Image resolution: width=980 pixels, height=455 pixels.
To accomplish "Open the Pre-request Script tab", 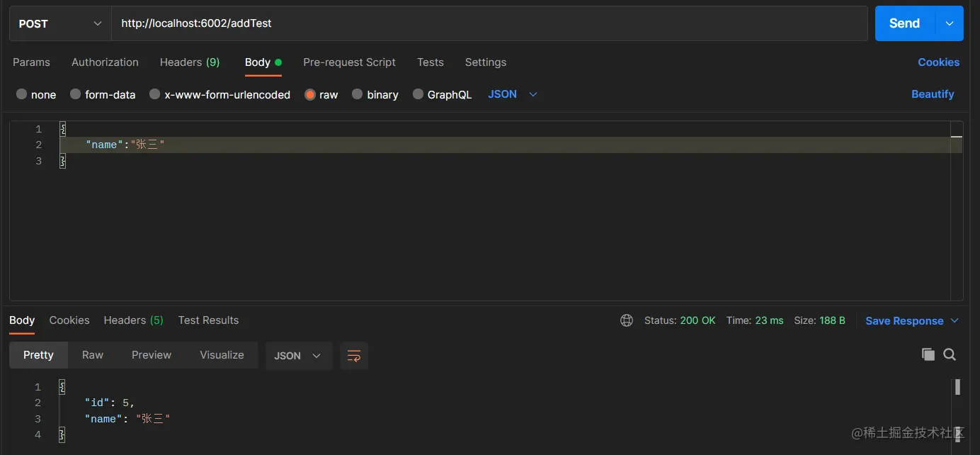I will point(349,62).
